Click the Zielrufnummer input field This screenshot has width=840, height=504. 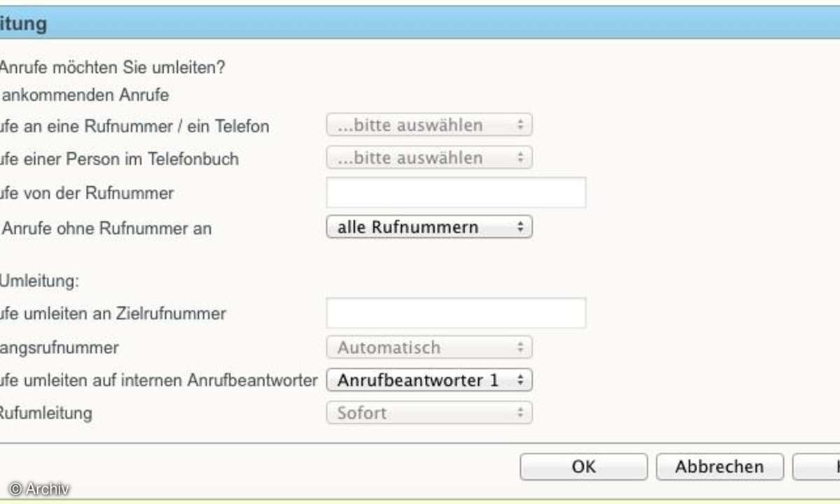(456, 313)
